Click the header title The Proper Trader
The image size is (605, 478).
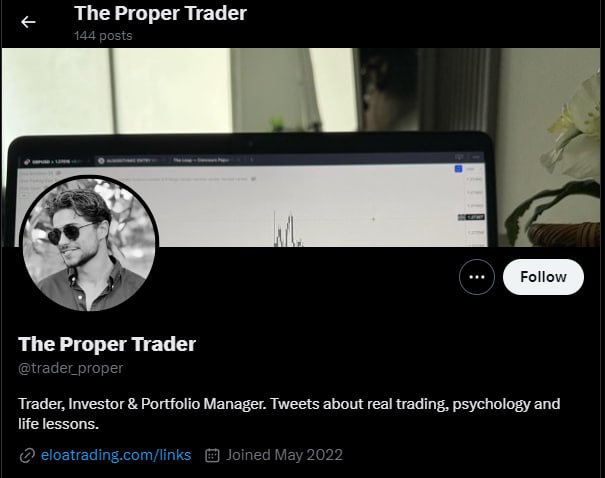pyautogui.click(x=161, y=14)
